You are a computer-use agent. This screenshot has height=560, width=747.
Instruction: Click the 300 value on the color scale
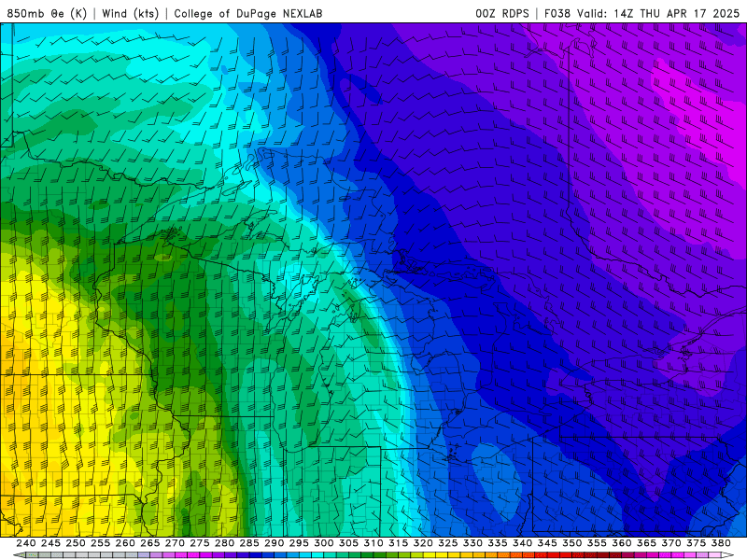[323, 543]
